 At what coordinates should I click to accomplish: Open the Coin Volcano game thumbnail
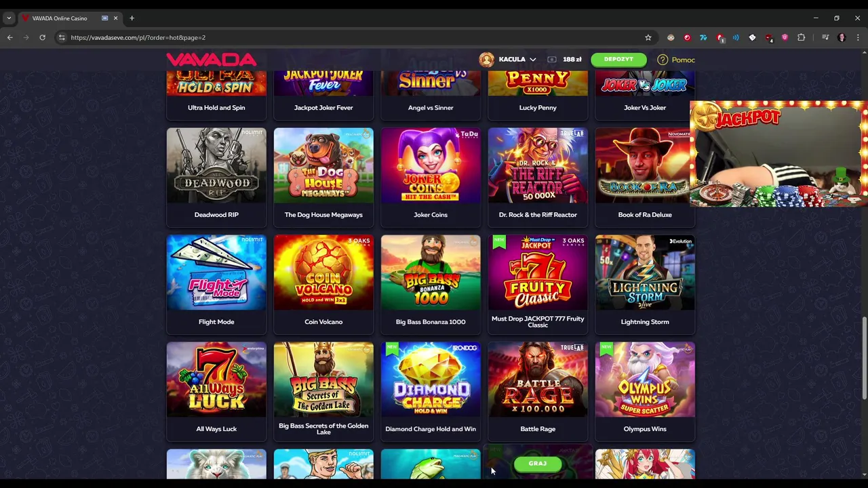(323, 272)
